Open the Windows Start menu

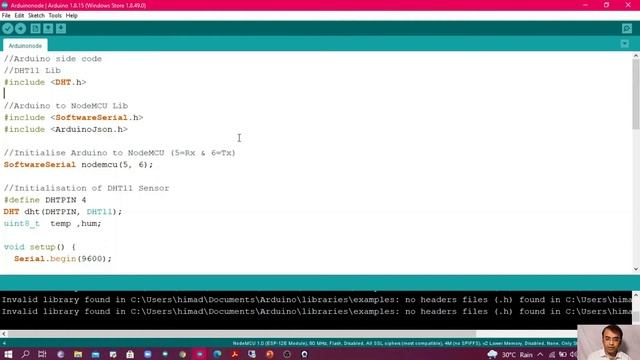pyautogui.click(x=8, y=354)
